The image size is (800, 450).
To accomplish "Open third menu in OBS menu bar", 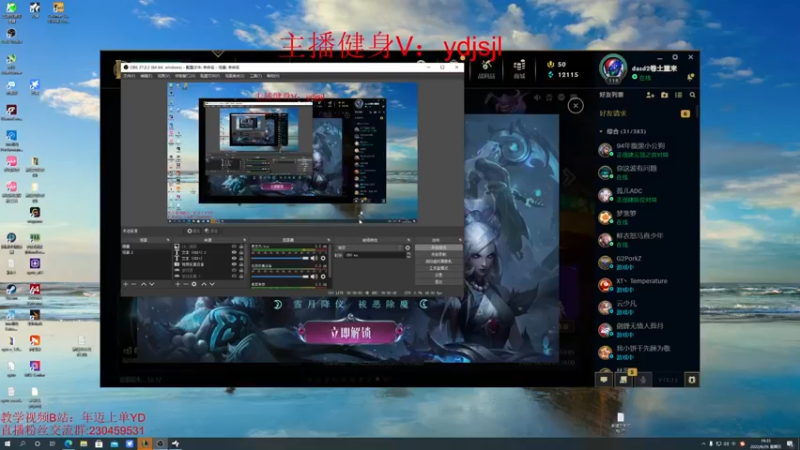I will [163, 76].
